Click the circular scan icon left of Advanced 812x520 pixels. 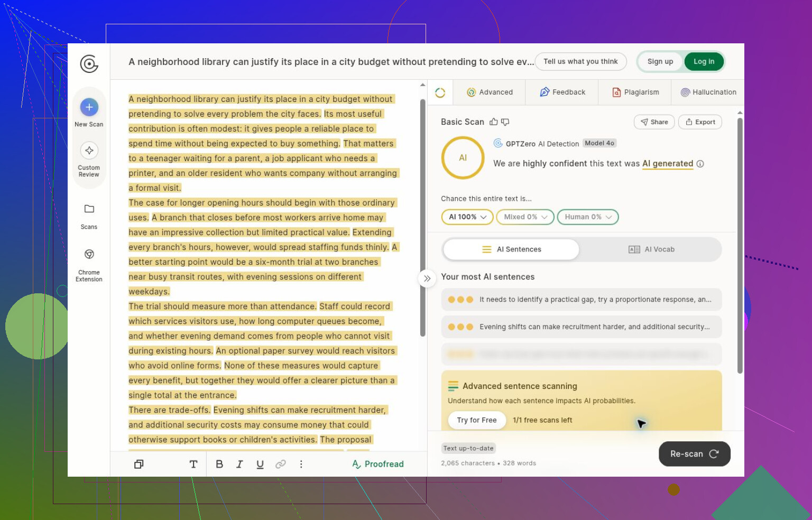click(x=440, y=92)
